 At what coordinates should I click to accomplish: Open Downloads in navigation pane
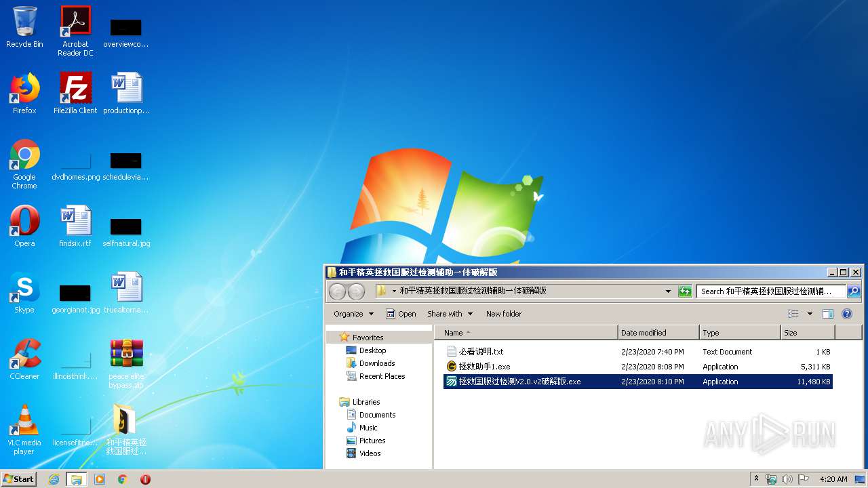coord(377,363)
